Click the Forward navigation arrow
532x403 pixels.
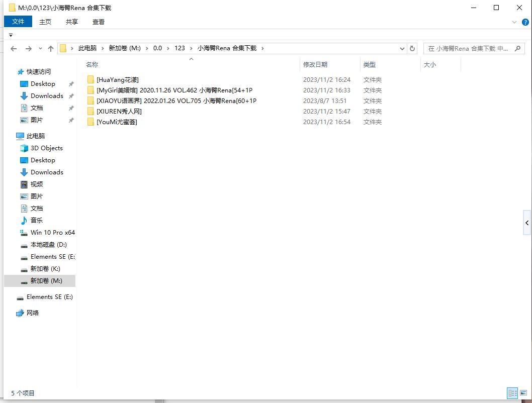(x=28, y=49)
